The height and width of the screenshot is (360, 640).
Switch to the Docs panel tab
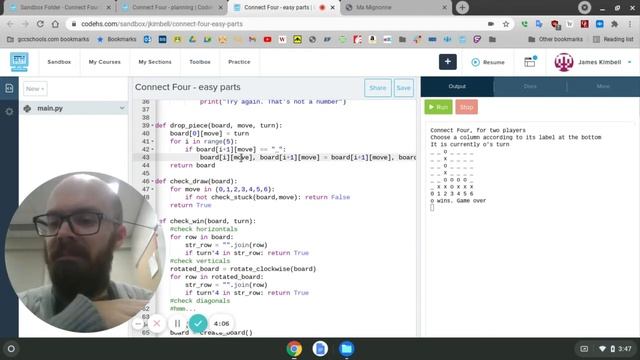[x=530, y=87]
